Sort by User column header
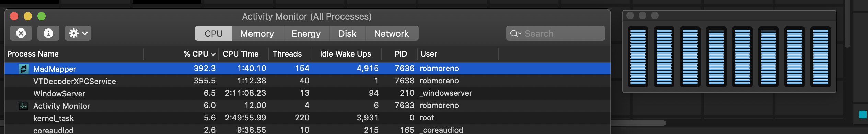868x134 pixels. coord(429,54)
